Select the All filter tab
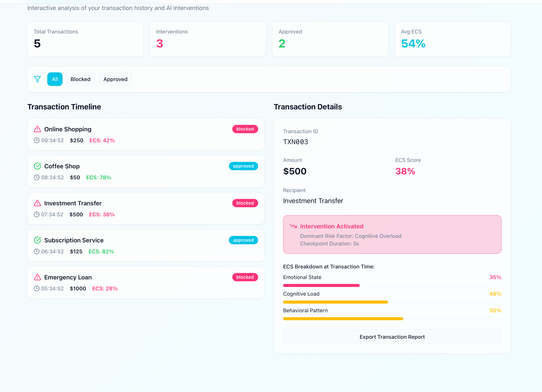 (55, 79)
